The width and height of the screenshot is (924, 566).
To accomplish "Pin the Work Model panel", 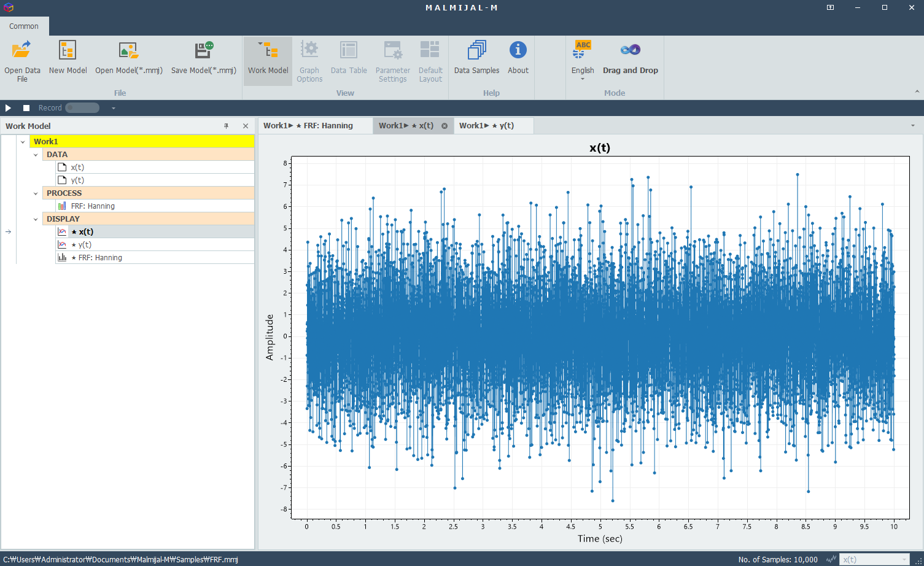I will 227,126.
